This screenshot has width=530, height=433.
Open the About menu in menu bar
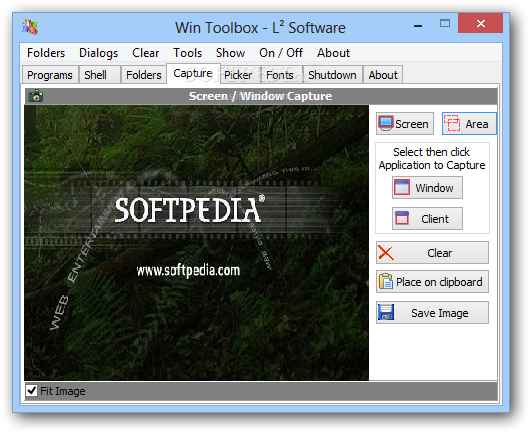[333, 53]
